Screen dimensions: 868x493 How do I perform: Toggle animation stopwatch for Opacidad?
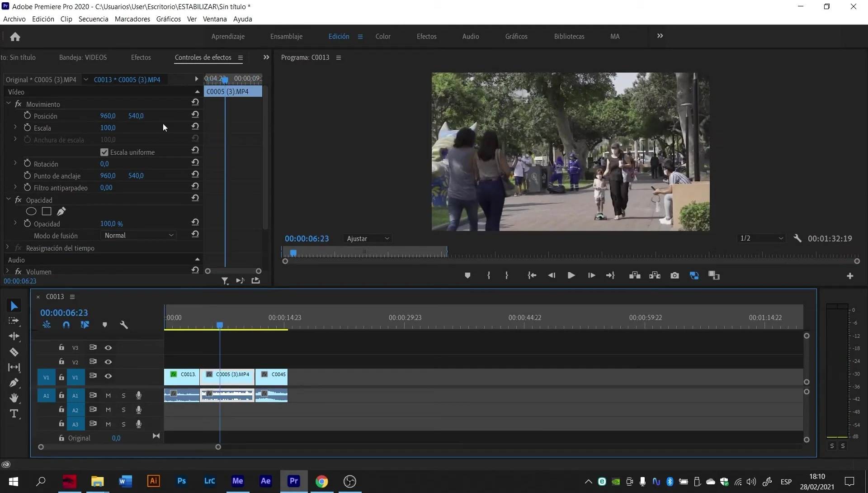pos(27,223)
